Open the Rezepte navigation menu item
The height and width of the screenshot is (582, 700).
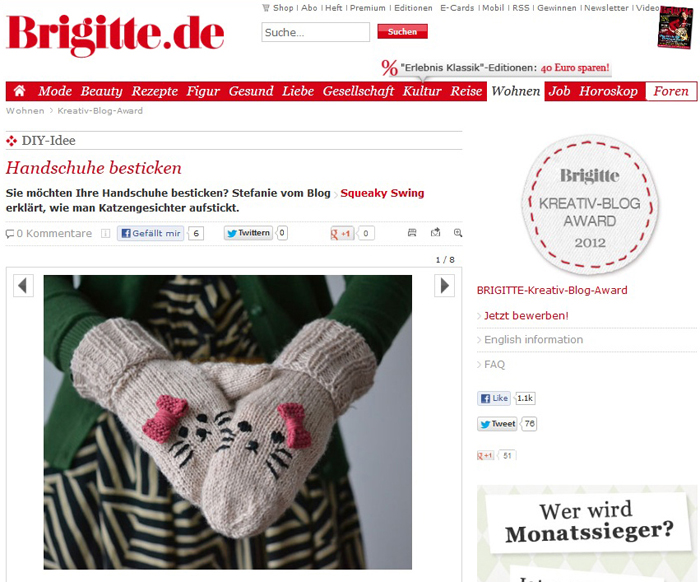154,91
